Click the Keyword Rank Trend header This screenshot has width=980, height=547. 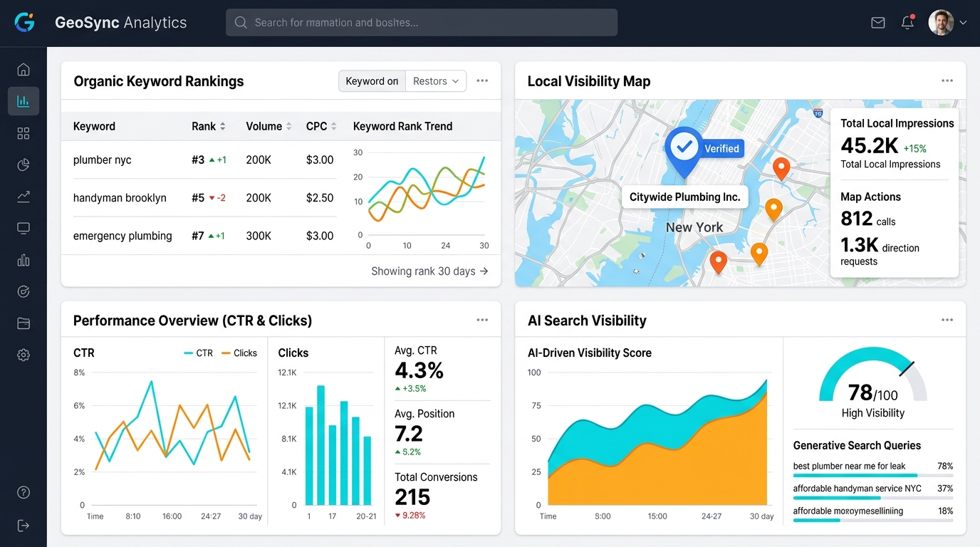(x=402, y=126)
